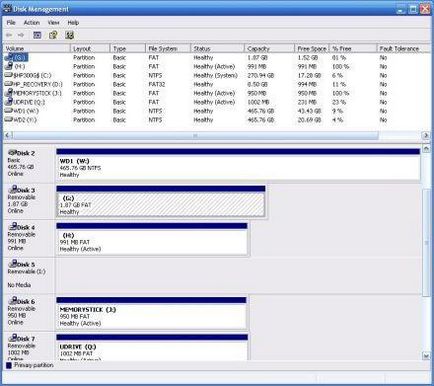Select the WD2 volume list icon
The width and height of the screenshot is (434, 386).
[9, 119]
